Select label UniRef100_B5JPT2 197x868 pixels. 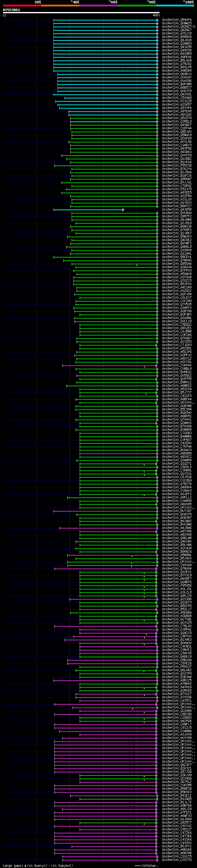point(176,846)
